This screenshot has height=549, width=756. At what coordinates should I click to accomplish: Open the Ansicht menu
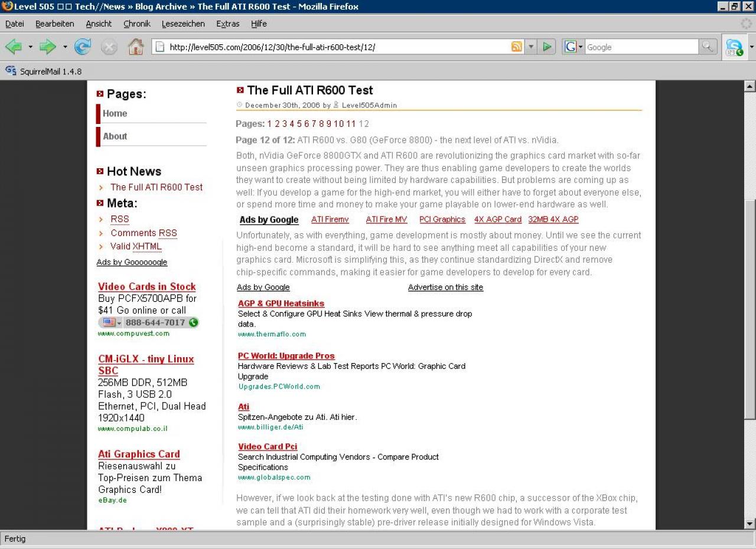click(x=99, y=24)
